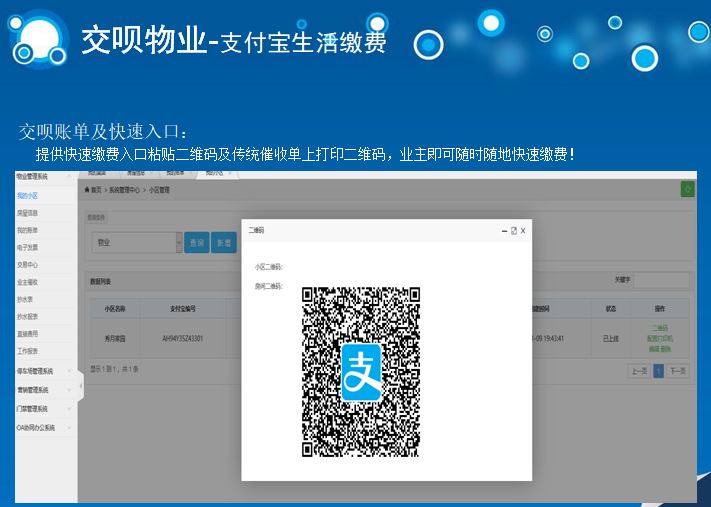Open 我的小区 in the sidebar
Image resolution: width=711 pixels, height=507 pixels.
click(28, 195)
